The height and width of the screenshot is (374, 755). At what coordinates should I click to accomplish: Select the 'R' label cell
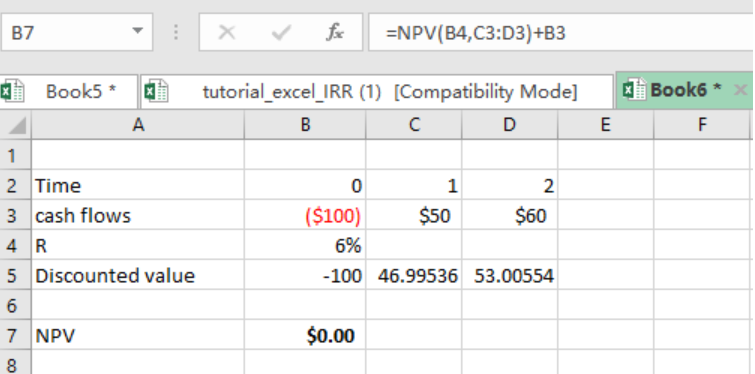[x=138, y=245]
